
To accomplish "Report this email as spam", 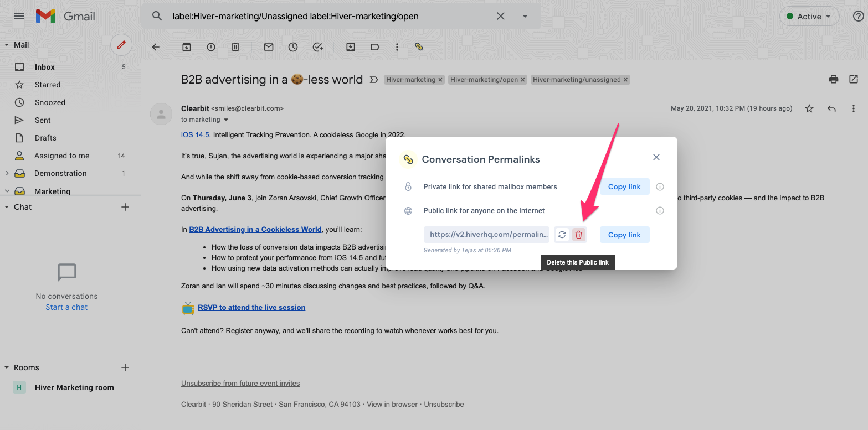I will [x=211, y=47].
